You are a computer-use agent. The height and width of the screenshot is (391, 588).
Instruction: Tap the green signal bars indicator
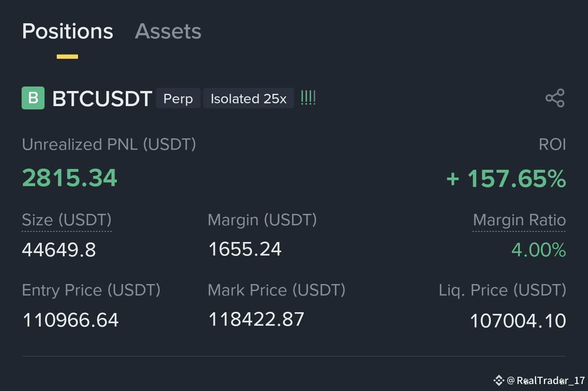point(308,98)
